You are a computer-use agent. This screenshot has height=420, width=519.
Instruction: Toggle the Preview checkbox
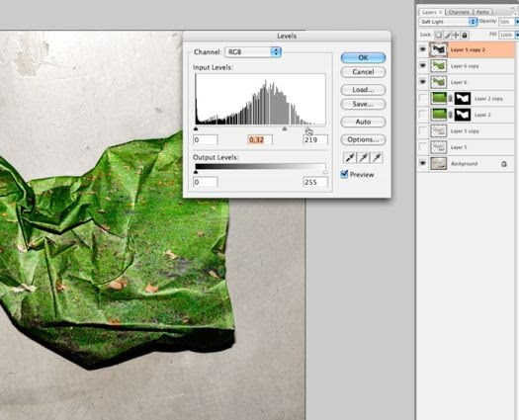coord(344,174)
